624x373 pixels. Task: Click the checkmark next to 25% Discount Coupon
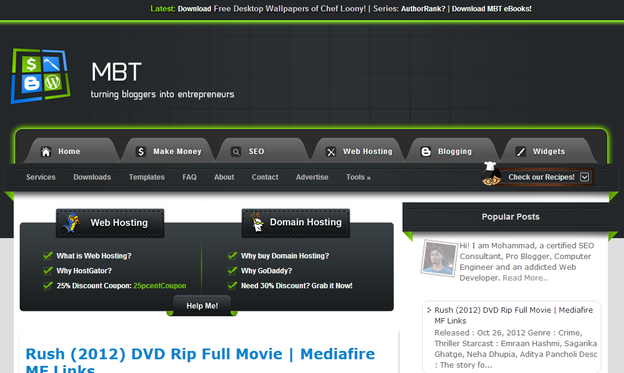48,285
